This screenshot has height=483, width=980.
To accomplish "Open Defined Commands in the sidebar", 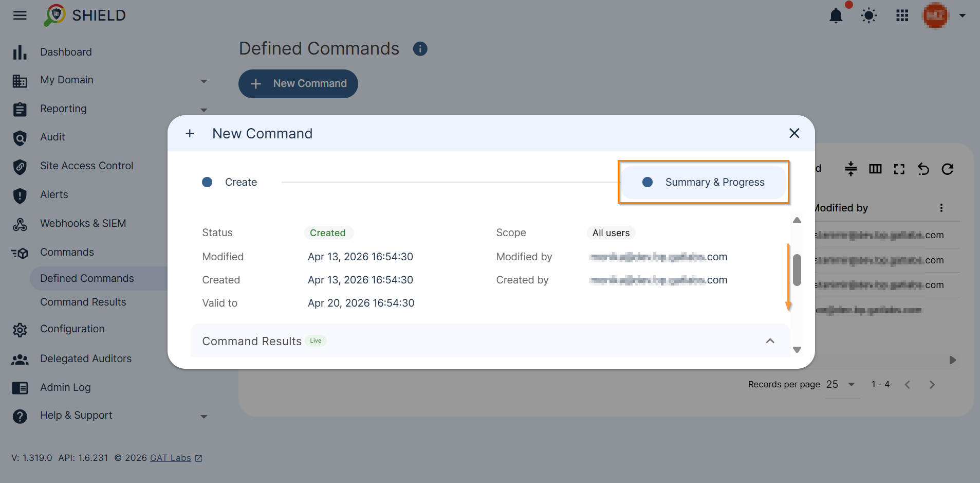I will (x=87, y=278).
